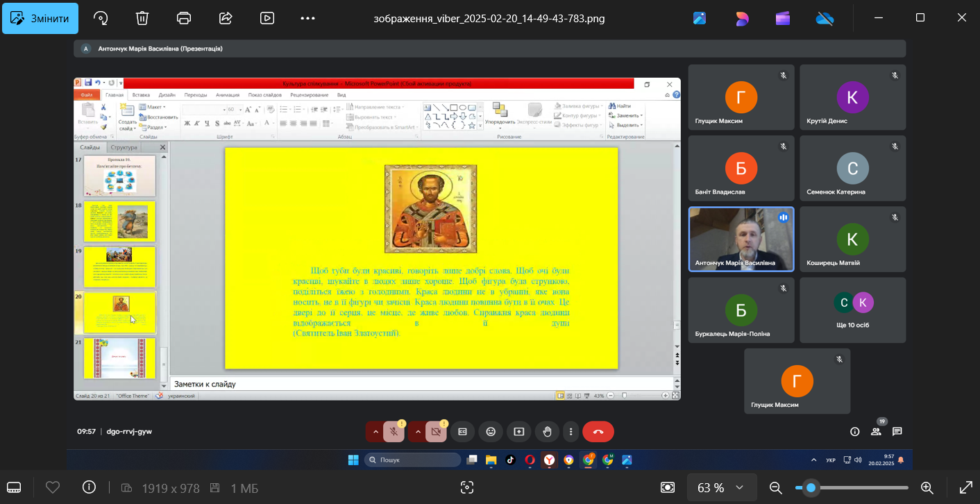Viewport: 980px width, 504px height.
Task: Select the Крутій Денис participant tile
Action: 853,97
